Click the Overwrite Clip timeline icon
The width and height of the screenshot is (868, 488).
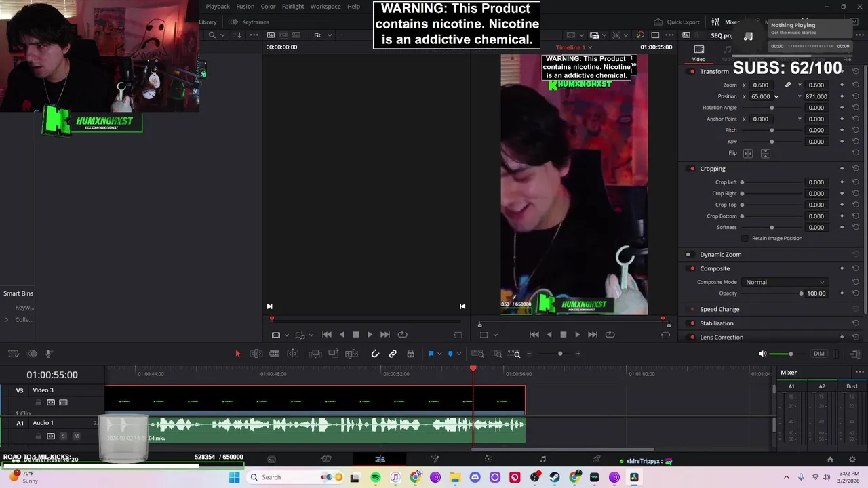pyautogui.click(x=333, y=354)
